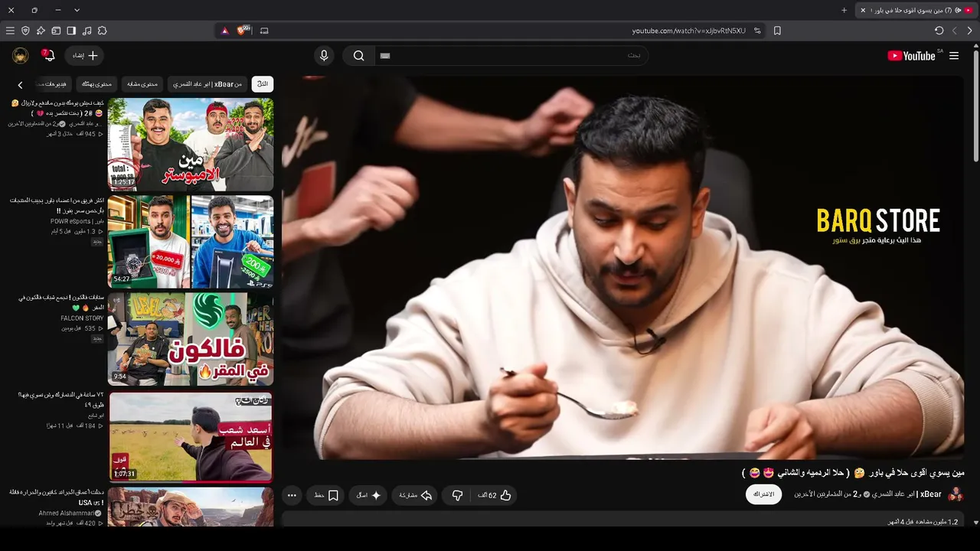This screenshot has width=980, height=551.
Task: Toggle the browser sidebar panel
Action: click(x=71, y=31)
